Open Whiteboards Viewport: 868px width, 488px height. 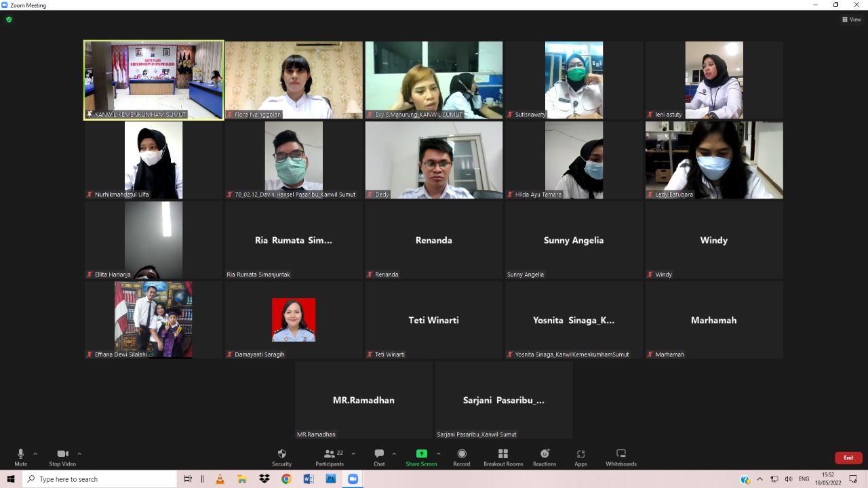620,457
